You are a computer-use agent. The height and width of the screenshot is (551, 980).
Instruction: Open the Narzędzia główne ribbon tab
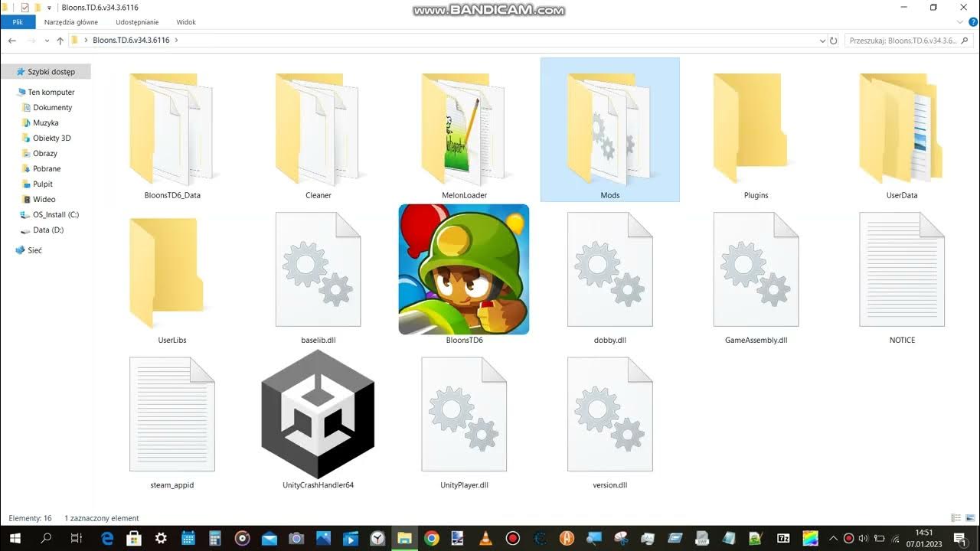[71, 22]
